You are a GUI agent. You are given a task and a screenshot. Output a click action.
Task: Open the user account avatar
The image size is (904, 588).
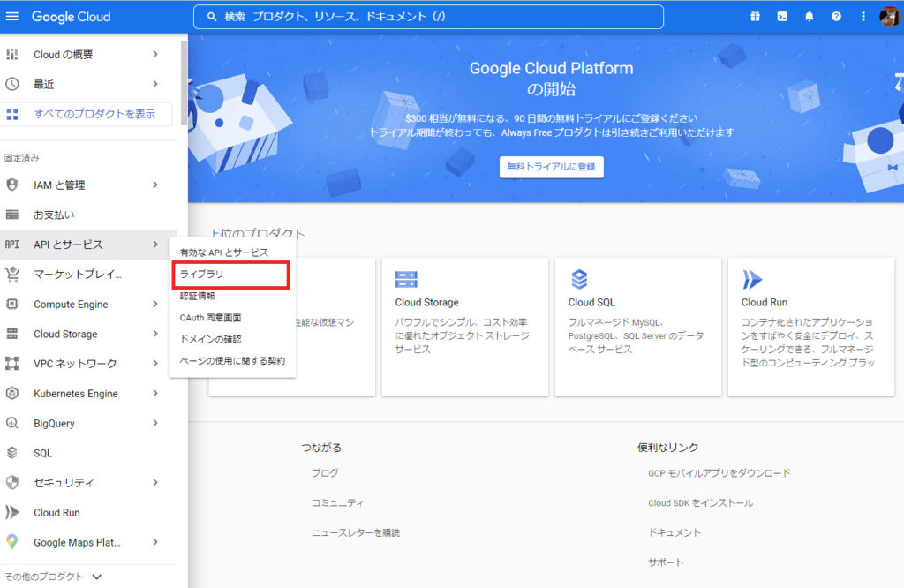click(890, 17)
